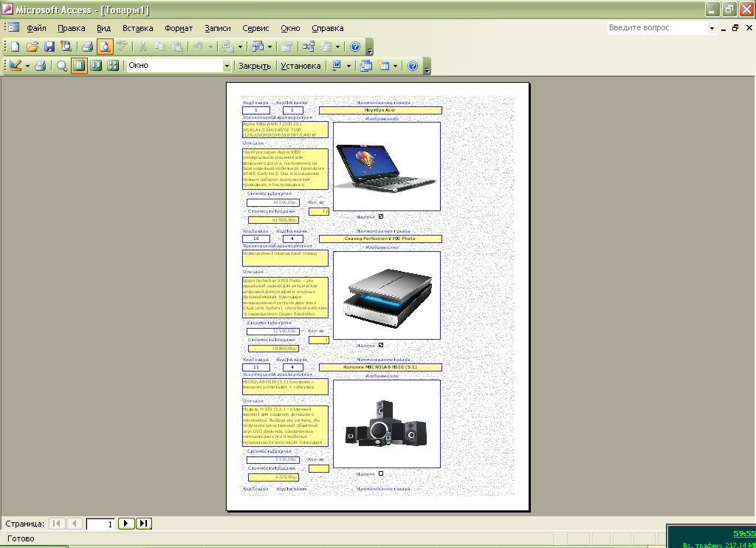756x548 pixels.
Task: Open the Файл menu
Action: click(x=37, y=29)
